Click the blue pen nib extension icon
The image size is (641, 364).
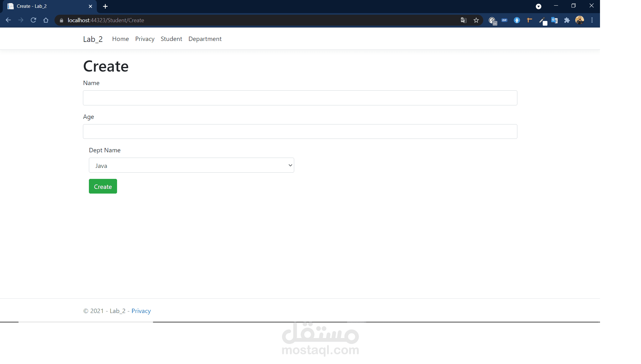(517, 20)
